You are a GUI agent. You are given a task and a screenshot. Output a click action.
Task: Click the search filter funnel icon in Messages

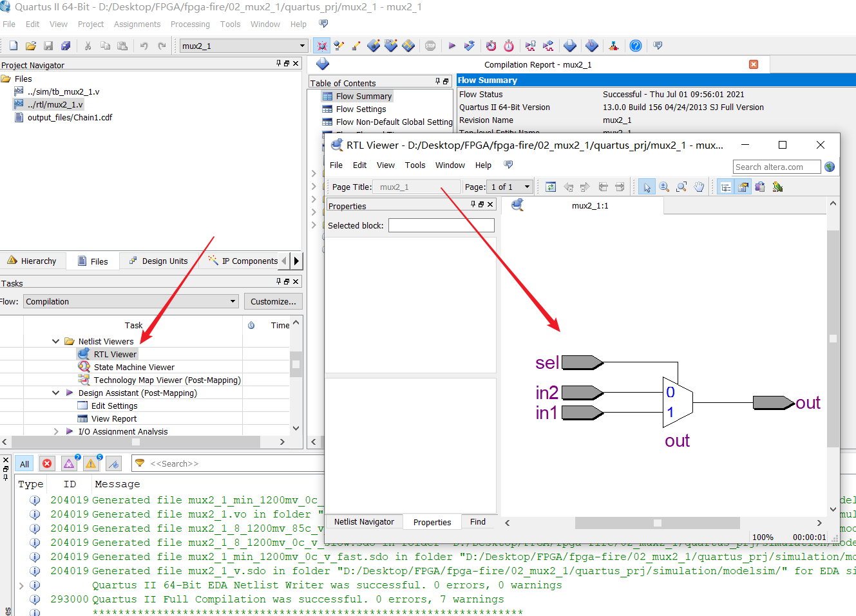140,463
